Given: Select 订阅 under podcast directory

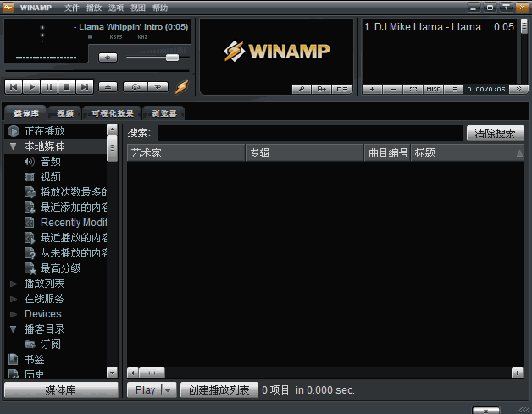Looking at the screenshot, I should pyautogui.click(x=51, y=345).
